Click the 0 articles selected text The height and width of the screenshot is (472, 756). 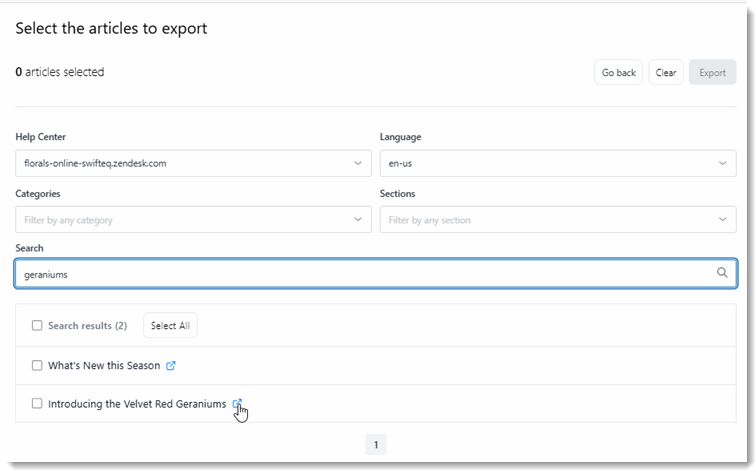pos(60,72)
